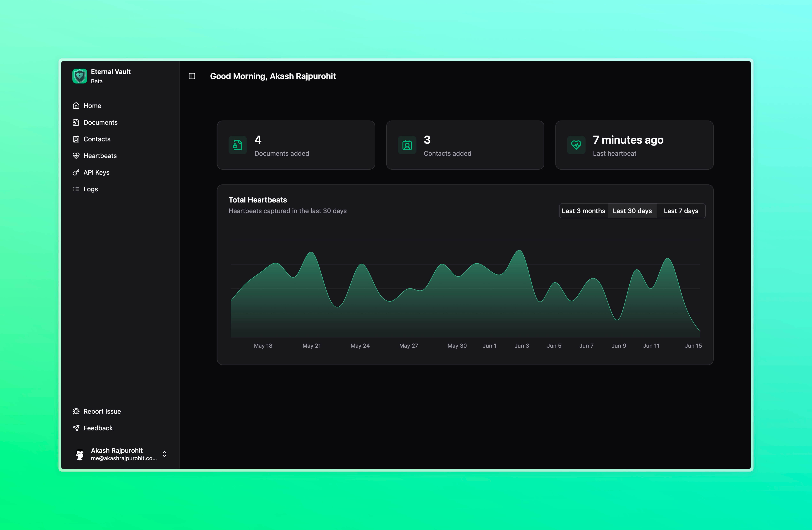Click the Jun 11 axis label

coord(651,346)
